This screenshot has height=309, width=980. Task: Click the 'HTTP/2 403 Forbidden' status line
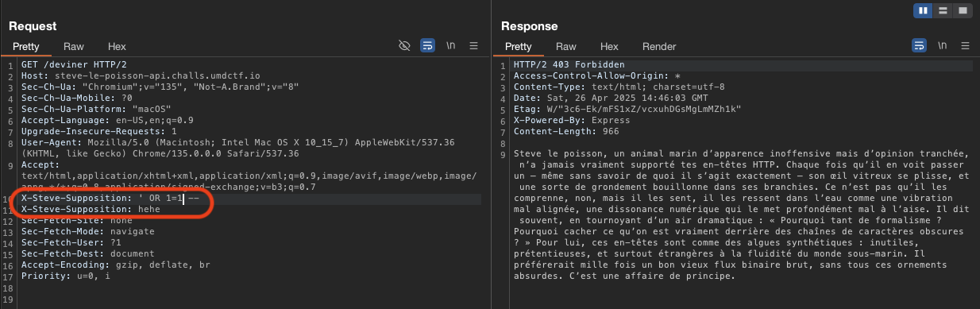click(x=569, y=64)
